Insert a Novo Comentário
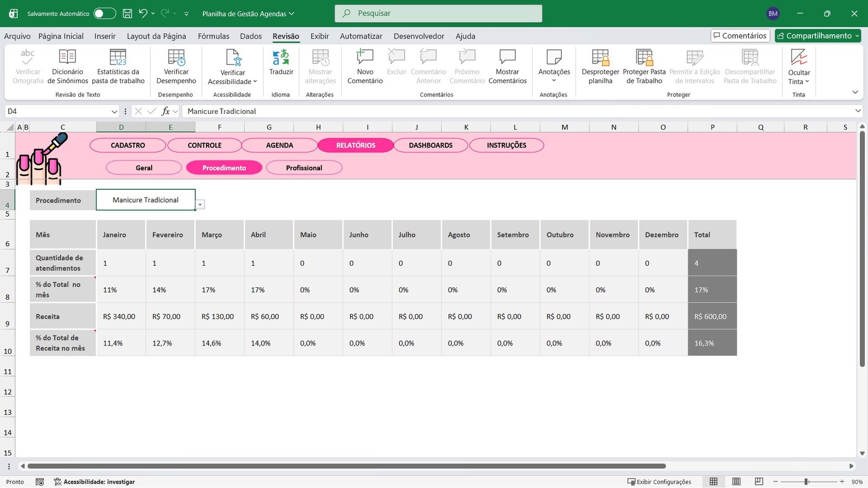868x488 pixels. click(x=364, y=66)
